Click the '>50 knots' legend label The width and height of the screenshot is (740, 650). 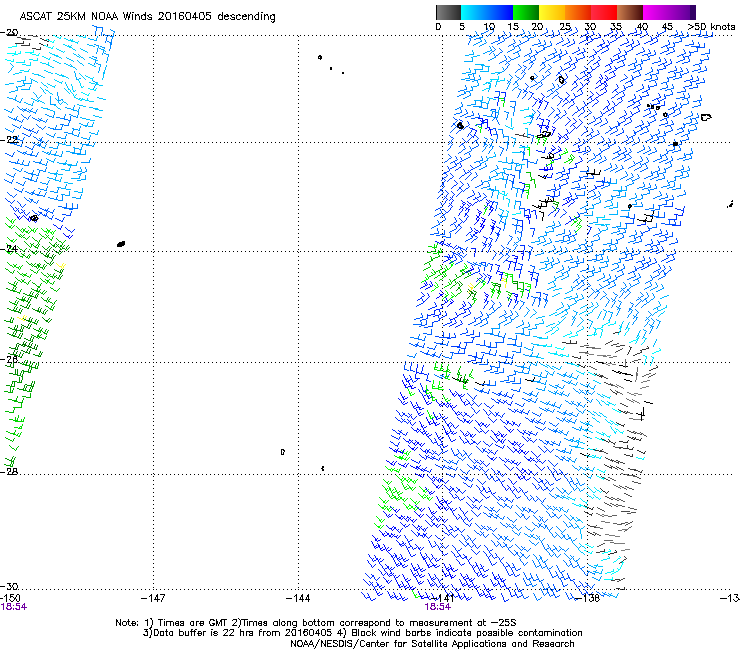click(x=711, y=27)
